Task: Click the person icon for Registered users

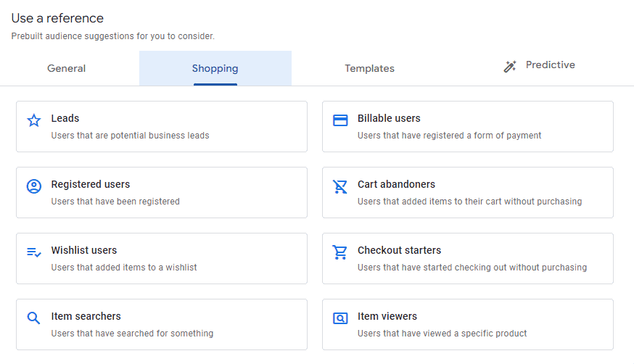Action: [34, 186]
